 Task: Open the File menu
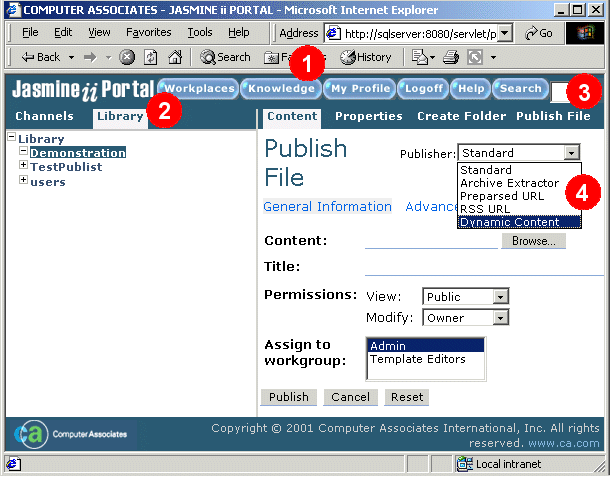click(30, 32)
